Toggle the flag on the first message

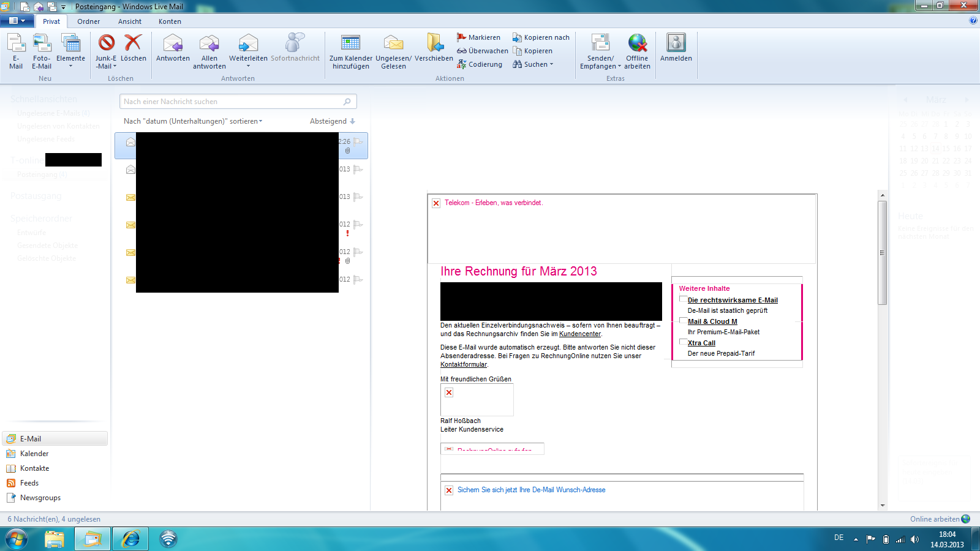pyautogui.click(x=358, y=142)
